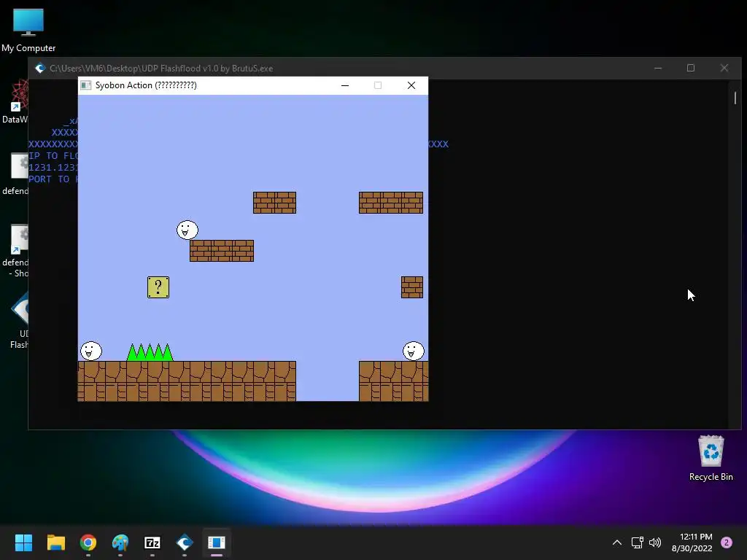Screen dimensions: 747x560
Task: Open network status in the system tray
Action: (637, 542)
